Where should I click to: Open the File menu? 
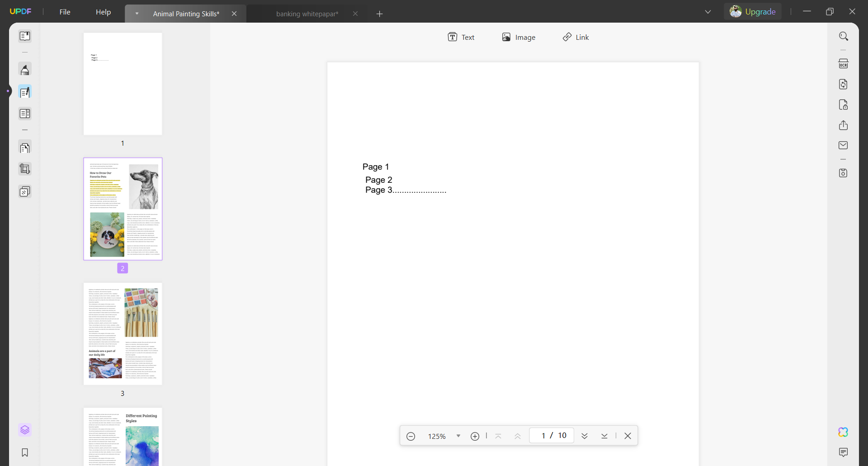[65, 12]
